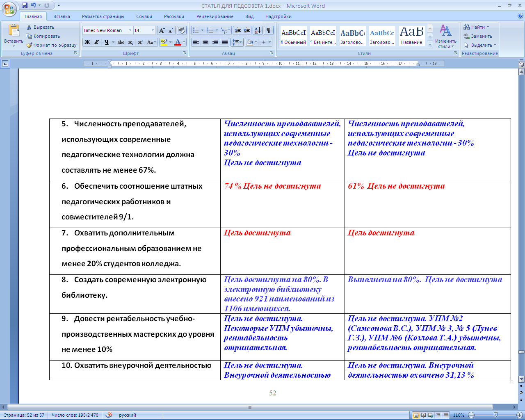Align text to the left
Viewport: 525px width, 420px height.
[x=196, y=42]
